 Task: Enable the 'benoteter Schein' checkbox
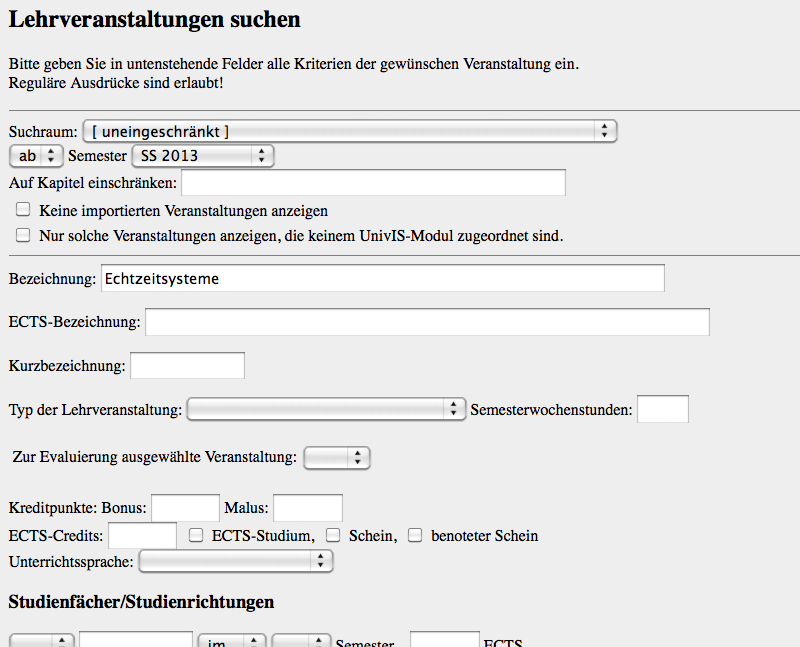pos(415,535)
